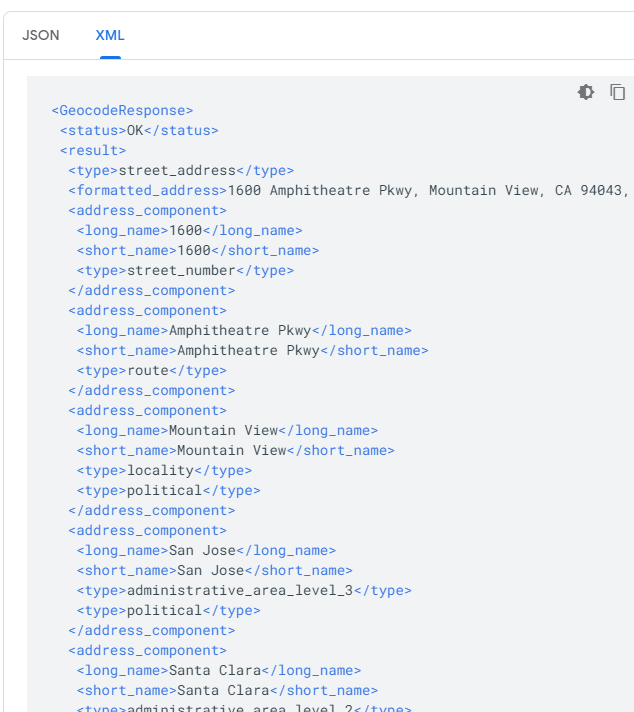Click the long_name Santa Clara line
This screenshot has height=712, width=634.
click(218, 670)
